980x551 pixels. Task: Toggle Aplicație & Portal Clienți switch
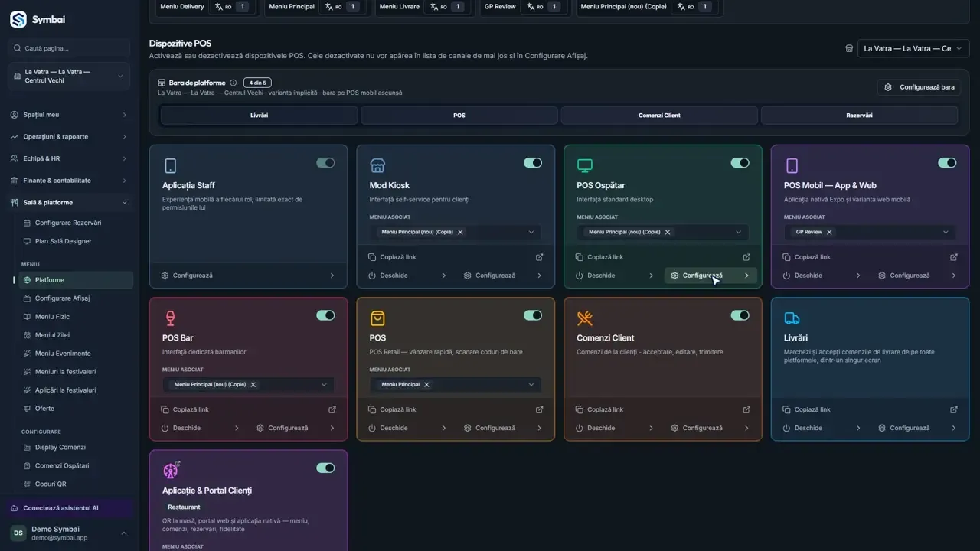click(x=325, y=468)
